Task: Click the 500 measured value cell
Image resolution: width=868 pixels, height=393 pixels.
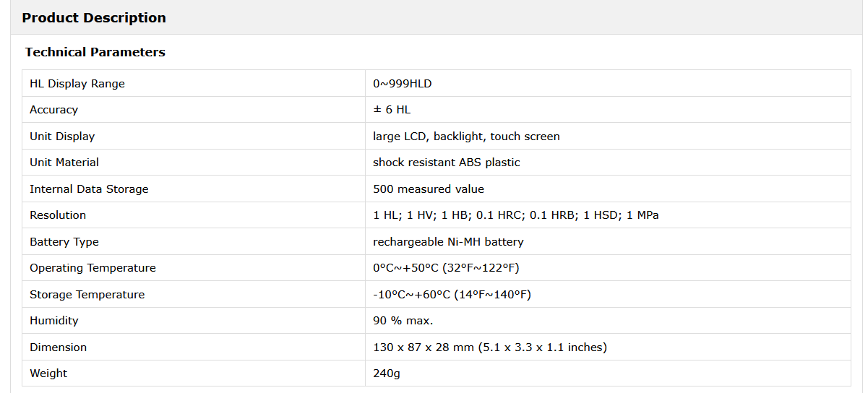Action: point(429,189)
